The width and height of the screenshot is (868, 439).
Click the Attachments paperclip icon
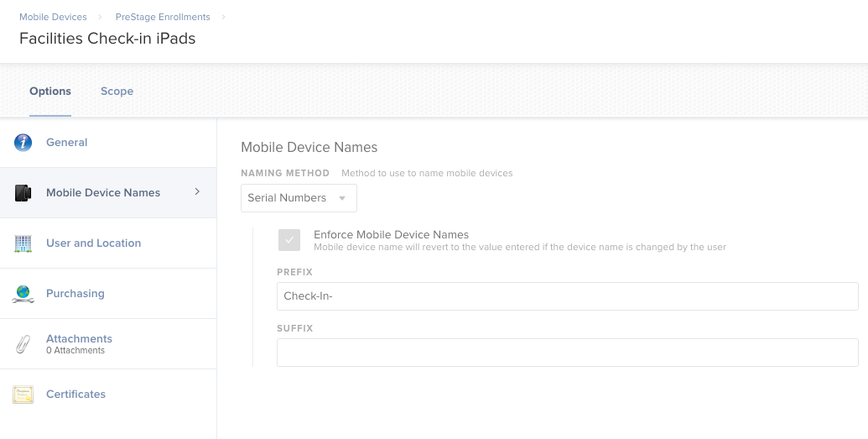click(23, 344)
